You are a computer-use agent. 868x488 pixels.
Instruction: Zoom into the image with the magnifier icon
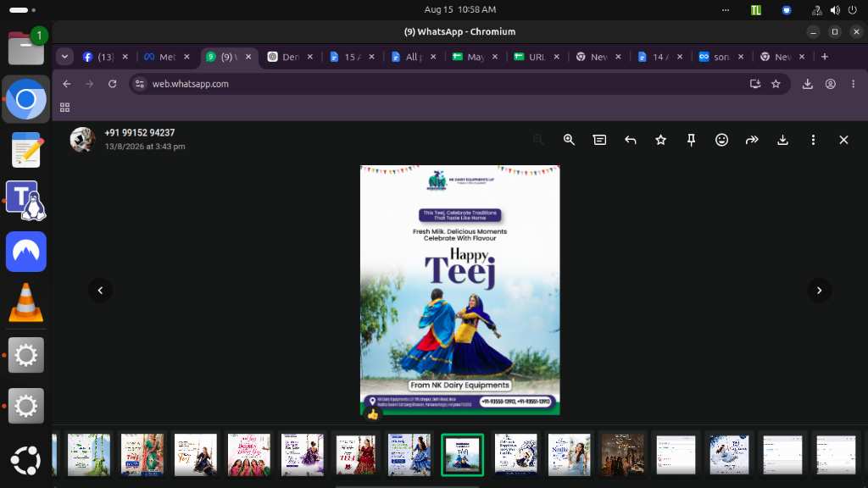click(569, 140)
